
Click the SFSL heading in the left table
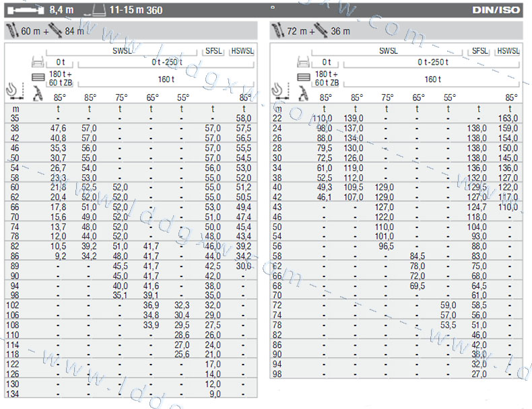tap(213, 51)
